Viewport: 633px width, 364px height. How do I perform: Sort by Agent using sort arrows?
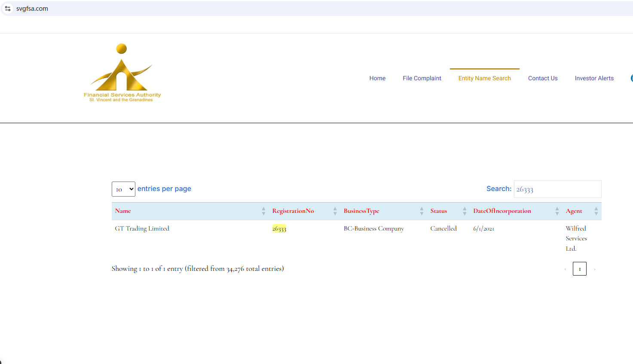pyautogui.click(x=596, y=211)
